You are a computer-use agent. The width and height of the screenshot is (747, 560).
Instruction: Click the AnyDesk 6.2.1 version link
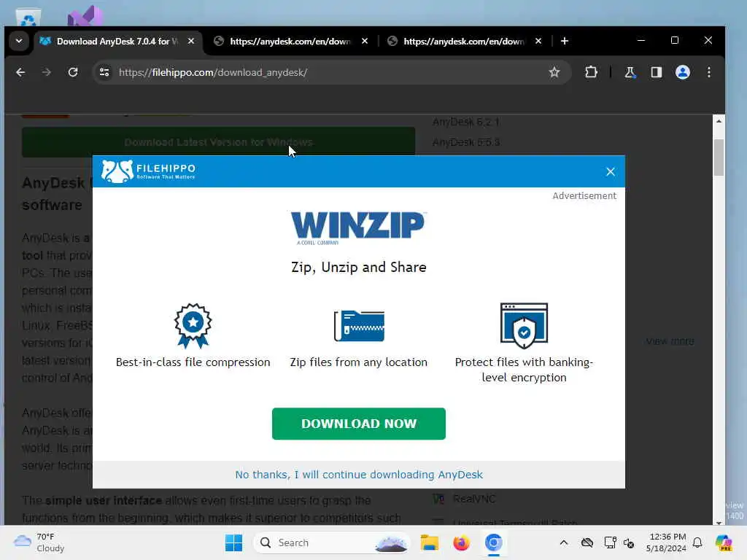[466, 122]
